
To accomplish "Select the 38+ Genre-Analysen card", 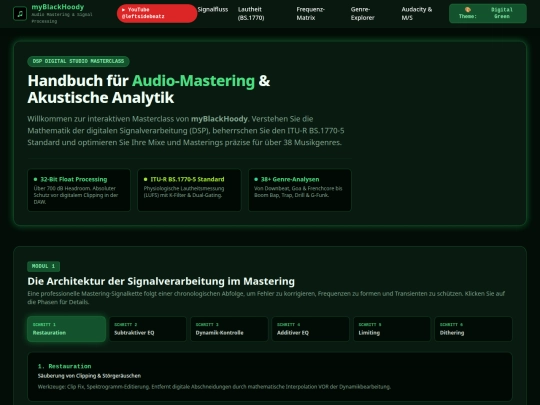I will click(300, 190).
